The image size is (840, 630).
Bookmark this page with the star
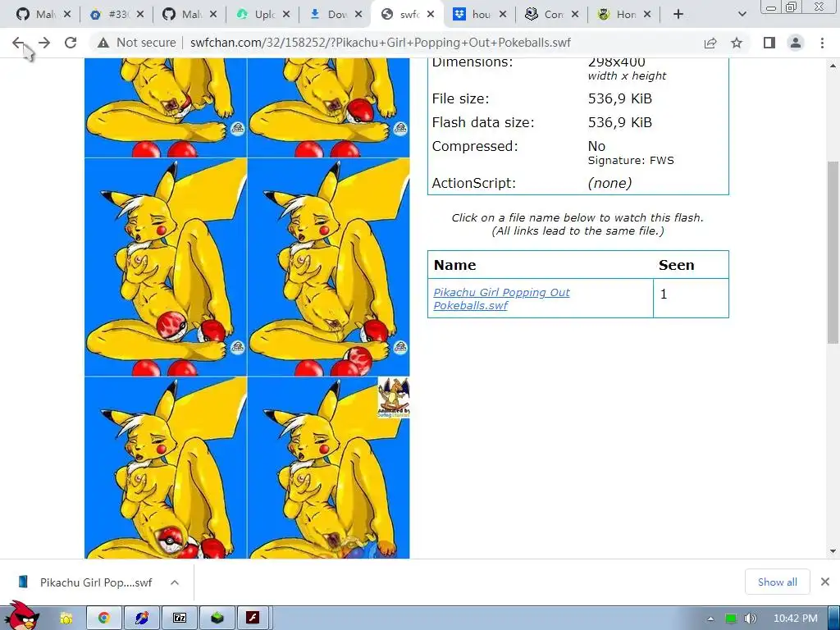737,43
